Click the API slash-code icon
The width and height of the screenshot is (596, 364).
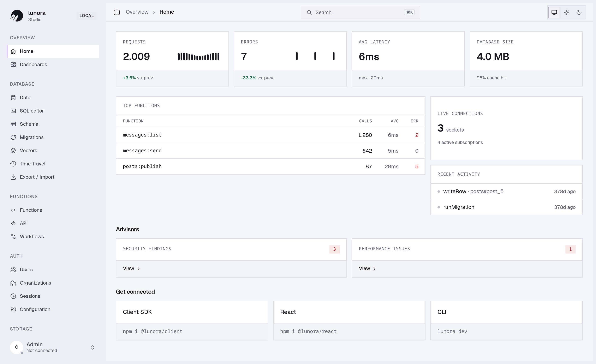pos(13,223)
